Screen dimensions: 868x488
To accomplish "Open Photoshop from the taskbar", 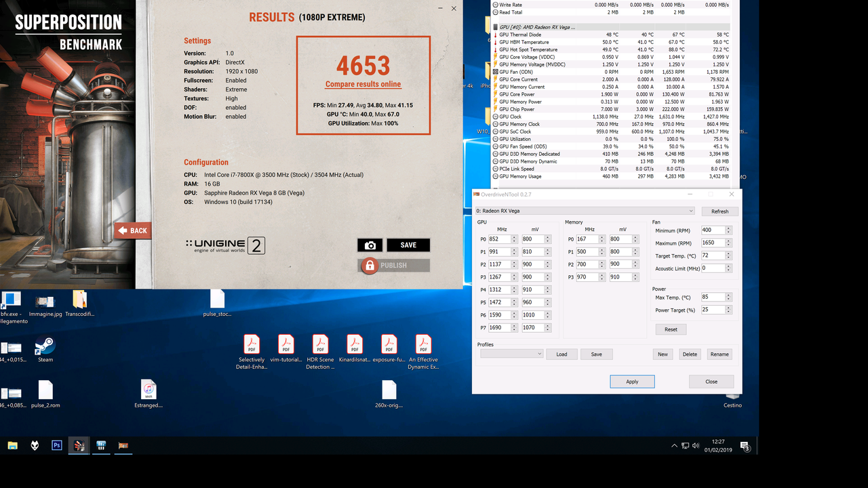I will (57, 445).
